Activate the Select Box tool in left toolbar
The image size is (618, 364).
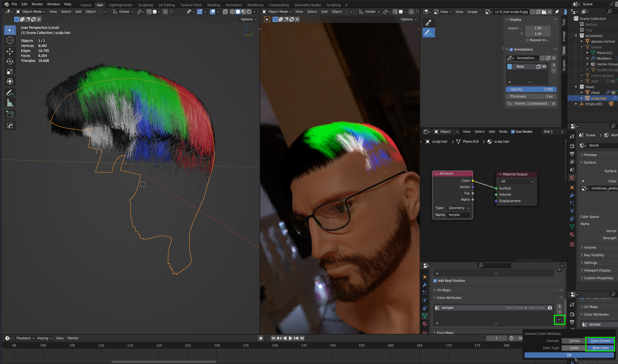click(10, 30)
